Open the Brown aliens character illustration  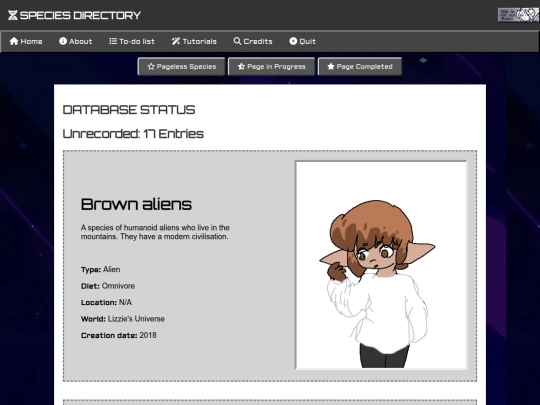point(382,265)
